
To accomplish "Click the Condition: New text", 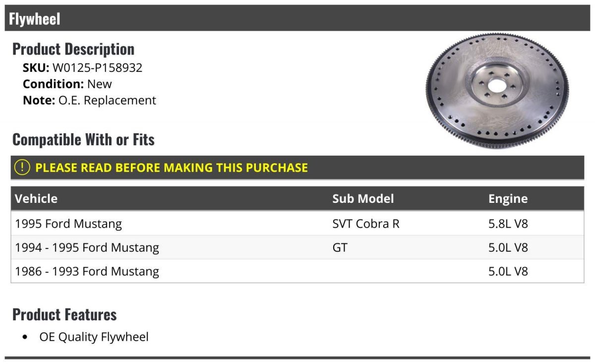I will (67, 84).
